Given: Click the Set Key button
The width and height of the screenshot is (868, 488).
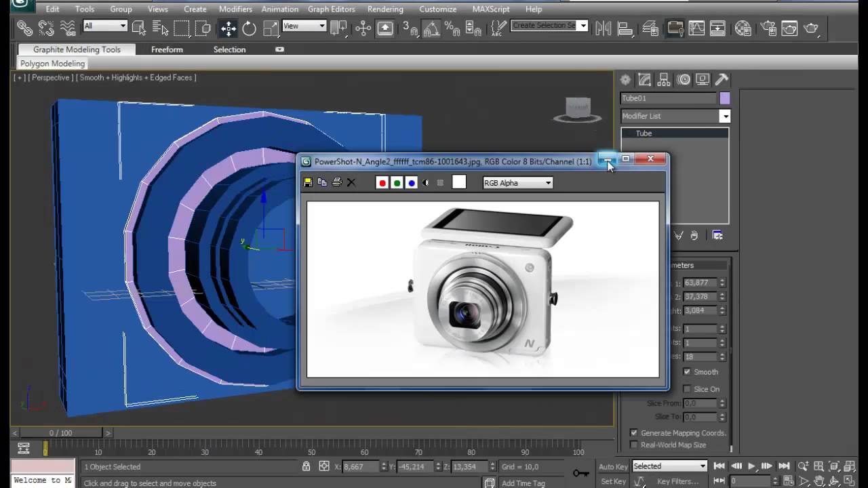Looking at the screenshot, I should coord(613,481).
